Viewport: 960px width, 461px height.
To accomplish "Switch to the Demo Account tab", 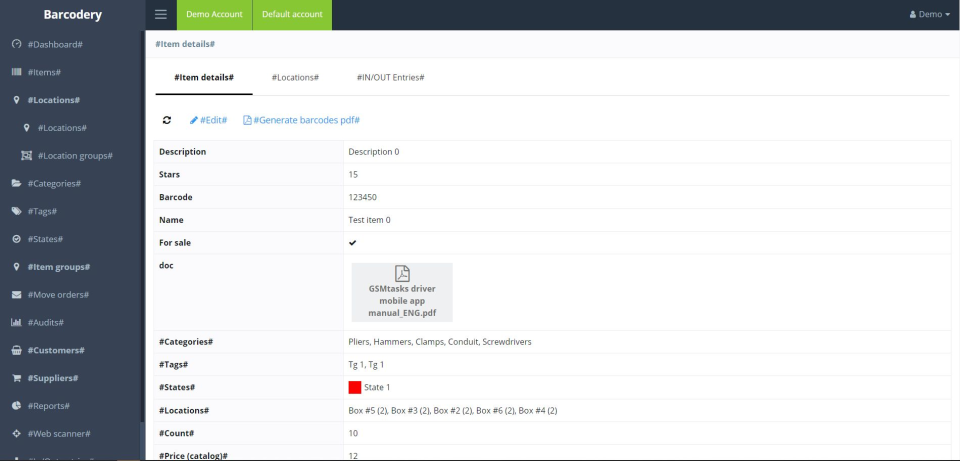I will point(214,15).
